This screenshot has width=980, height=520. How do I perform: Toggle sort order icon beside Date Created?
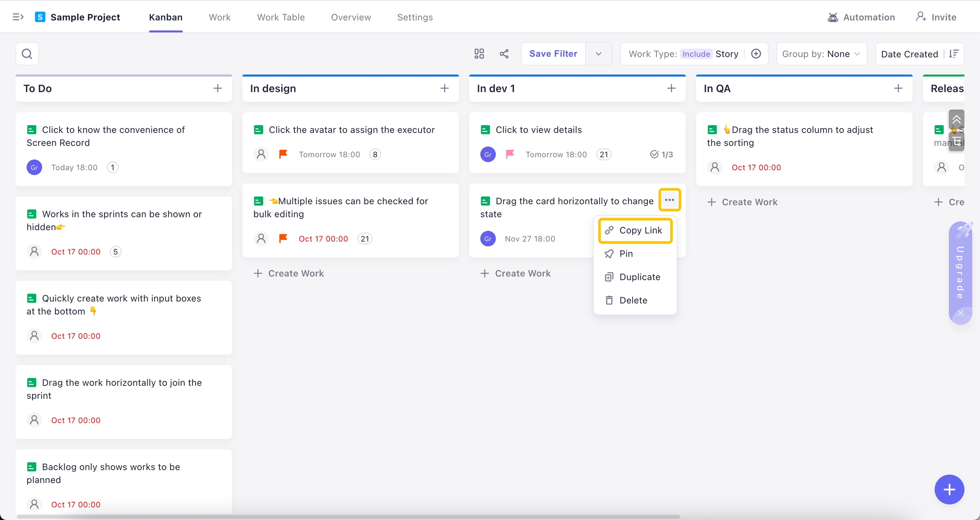coord(954,54)
